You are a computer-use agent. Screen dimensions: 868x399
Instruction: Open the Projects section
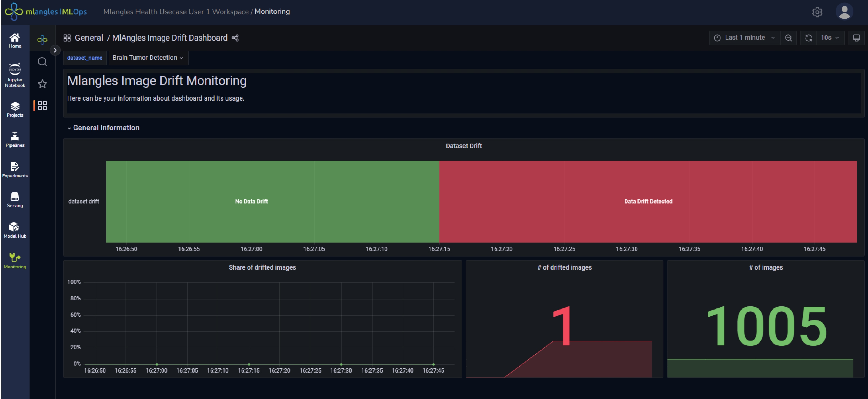tap(15, 109)
